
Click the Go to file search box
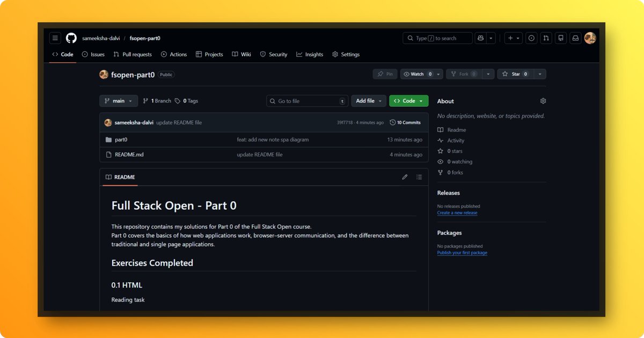[x=308, y=101]
